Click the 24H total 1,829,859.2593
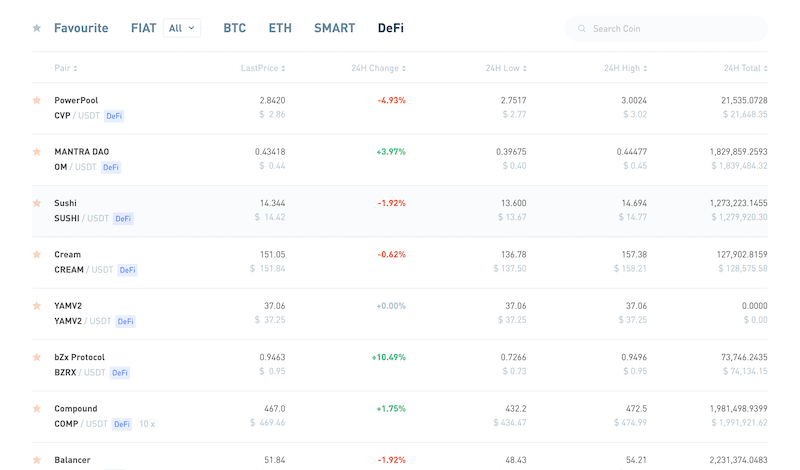This screenshot has width=800, height=470. 738,152
